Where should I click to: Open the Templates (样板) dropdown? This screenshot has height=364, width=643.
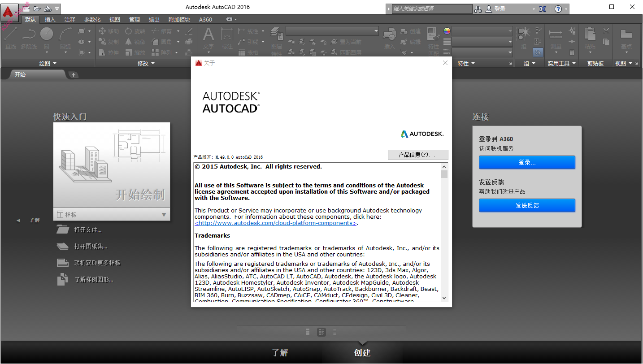(112, 215)
